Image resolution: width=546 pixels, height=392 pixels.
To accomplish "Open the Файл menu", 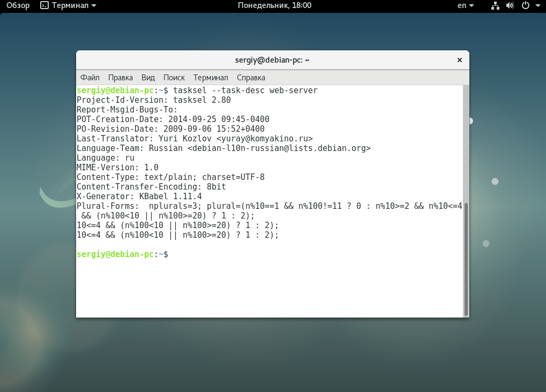I will [90, 78].
